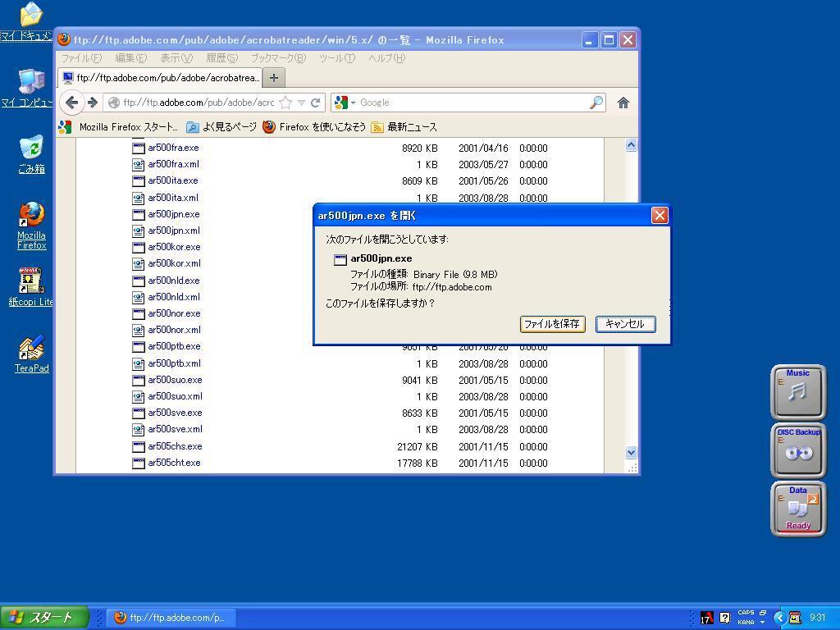
Task: Open the ar500sve.exe file link
Action: [x=176, y=413]
